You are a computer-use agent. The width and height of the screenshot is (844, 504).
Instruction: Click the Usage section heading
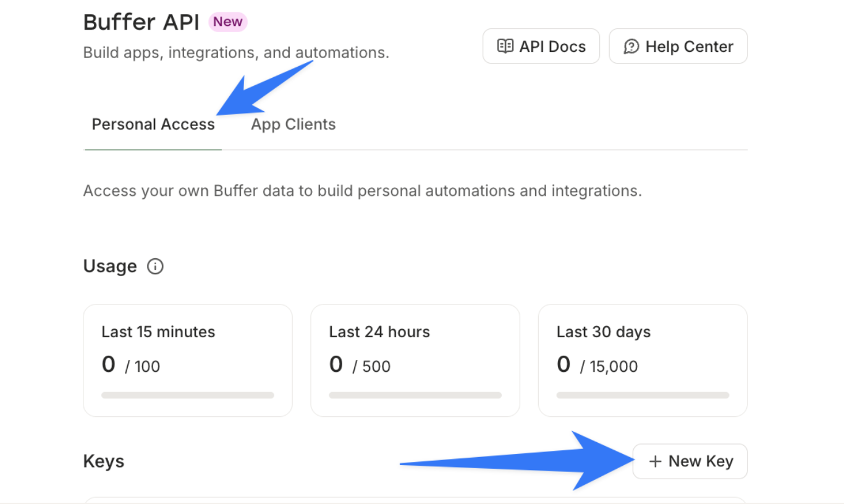click(x=110, y=266)
